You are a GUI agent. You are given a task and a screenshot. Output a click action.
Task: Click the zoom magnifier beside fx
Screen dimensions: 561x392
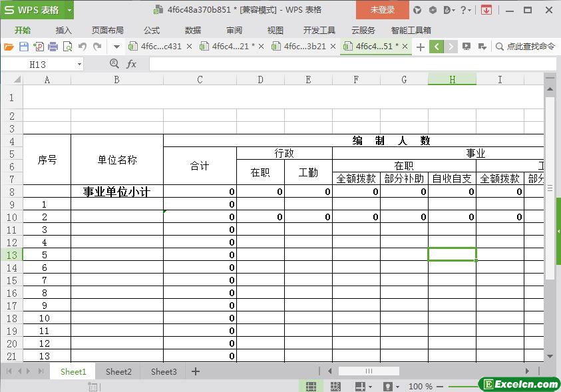114,64
